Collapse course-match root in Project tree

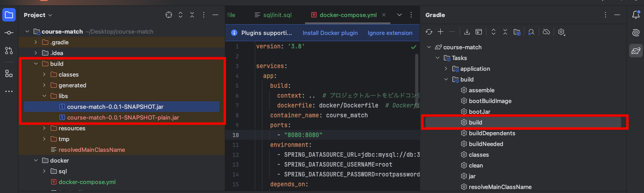tap(27, 32)
